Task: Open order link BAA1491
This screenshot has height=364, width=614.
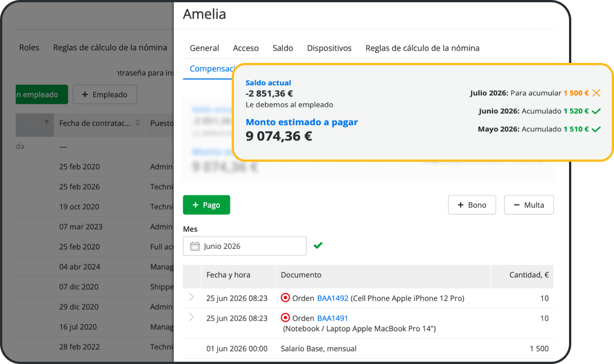Action: click(x=332, y=318)
